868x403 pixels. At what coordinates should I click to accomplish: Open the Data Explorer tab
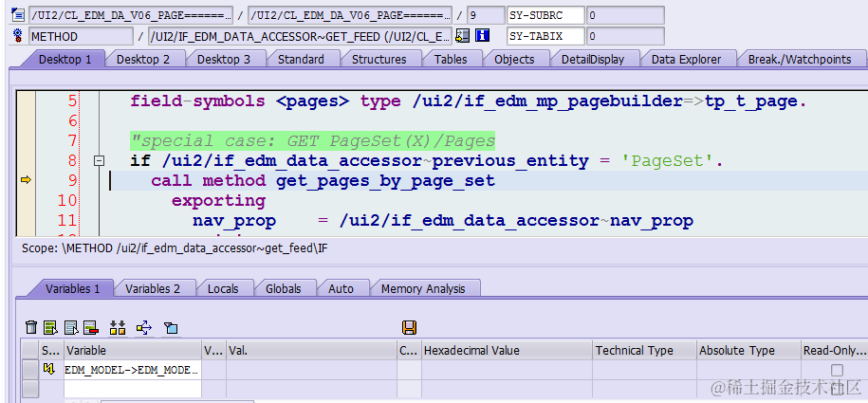coord(686,59)
